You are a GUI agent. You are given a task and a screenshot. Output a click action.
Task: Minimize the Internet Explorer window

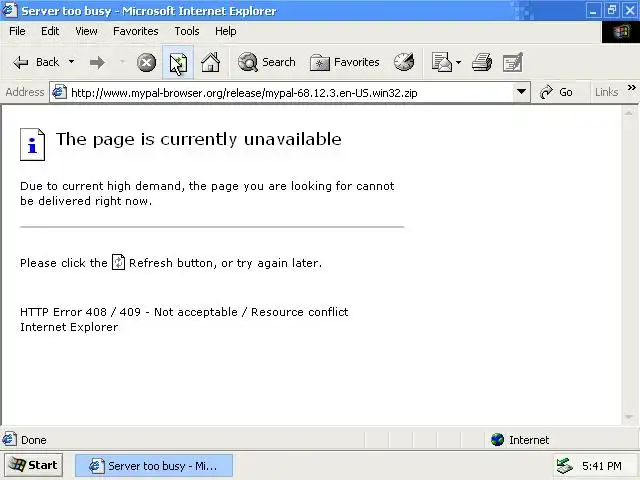(593, 11)
